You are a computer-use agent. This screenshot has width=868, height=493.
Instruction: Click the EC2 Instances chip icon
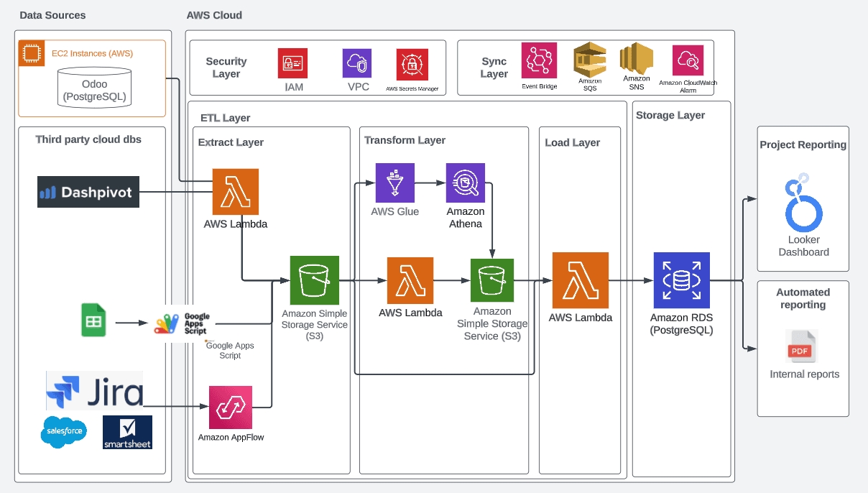click(31, 52)
